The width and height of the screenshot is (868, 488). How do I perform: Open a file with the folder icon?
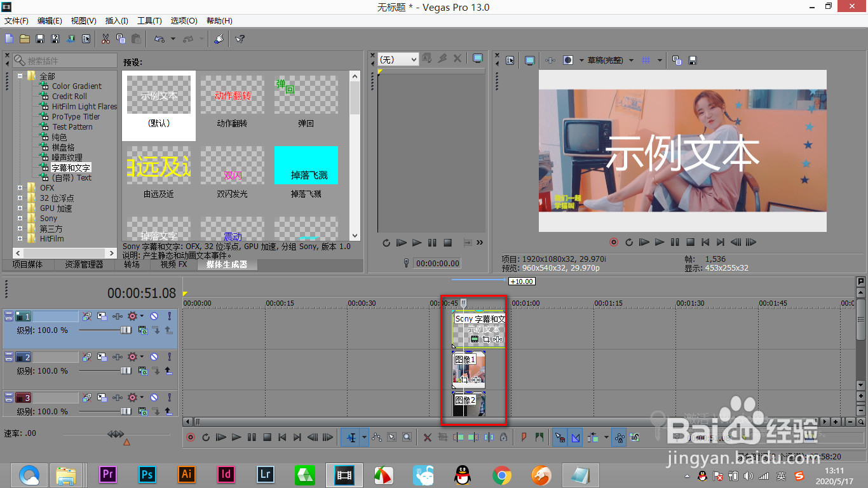click(x=25, y=39)
